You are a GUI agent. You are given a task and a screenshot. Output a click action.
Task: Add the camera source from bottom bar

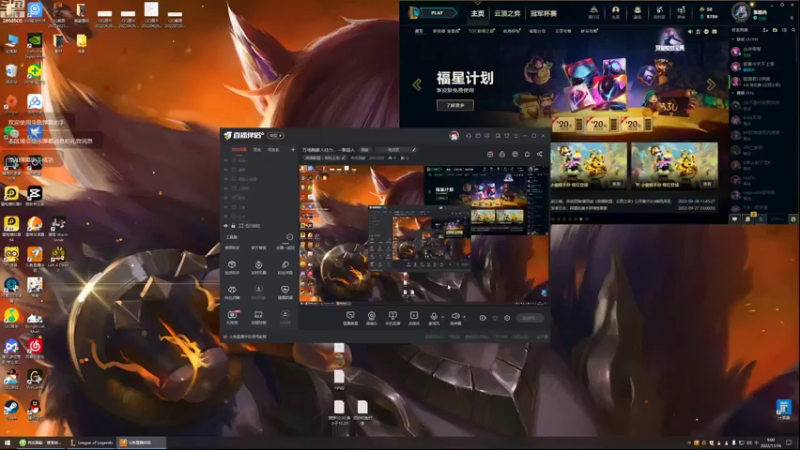[371, 318]
